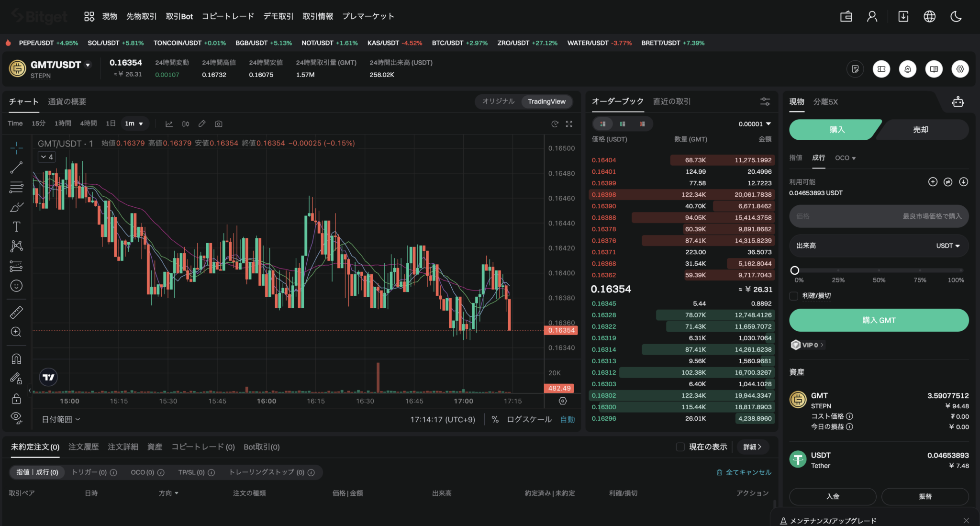
Task: Open the 1m interval dropdown
Action: click(x=134, y=123)
